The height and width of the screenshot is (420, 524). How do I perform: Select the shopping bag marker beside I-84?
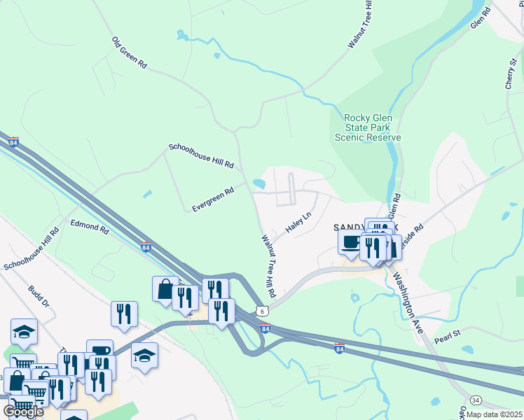click(165, 291)
